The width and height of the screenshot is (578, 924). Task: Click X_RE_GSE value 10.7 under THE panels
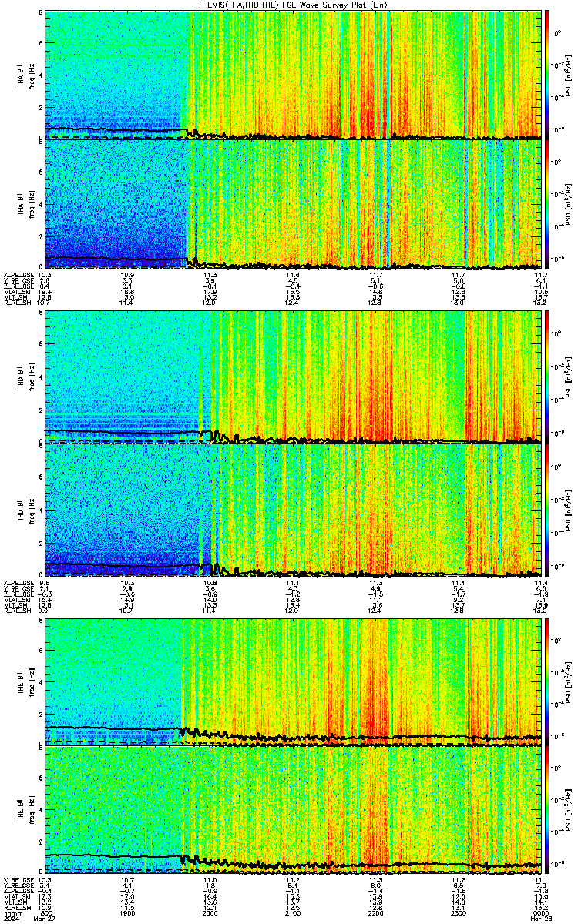(x=128, y=879)
